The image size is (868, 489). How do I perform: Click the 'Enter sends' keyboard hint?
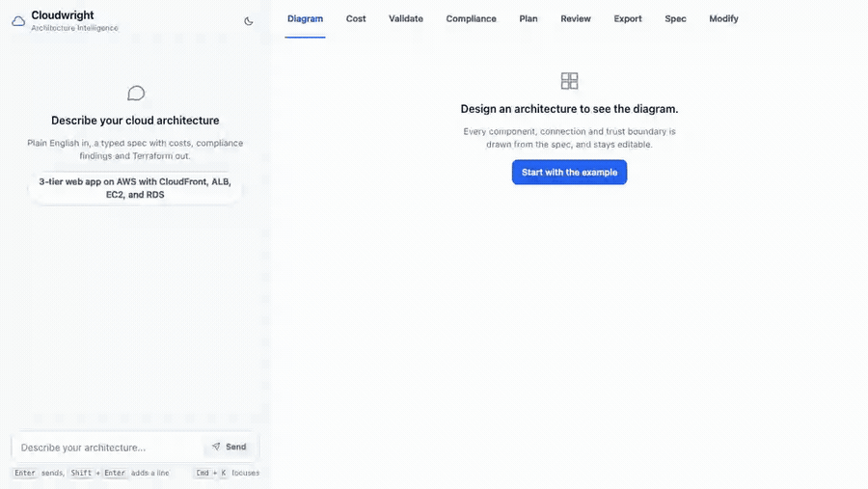coord(39,473)
